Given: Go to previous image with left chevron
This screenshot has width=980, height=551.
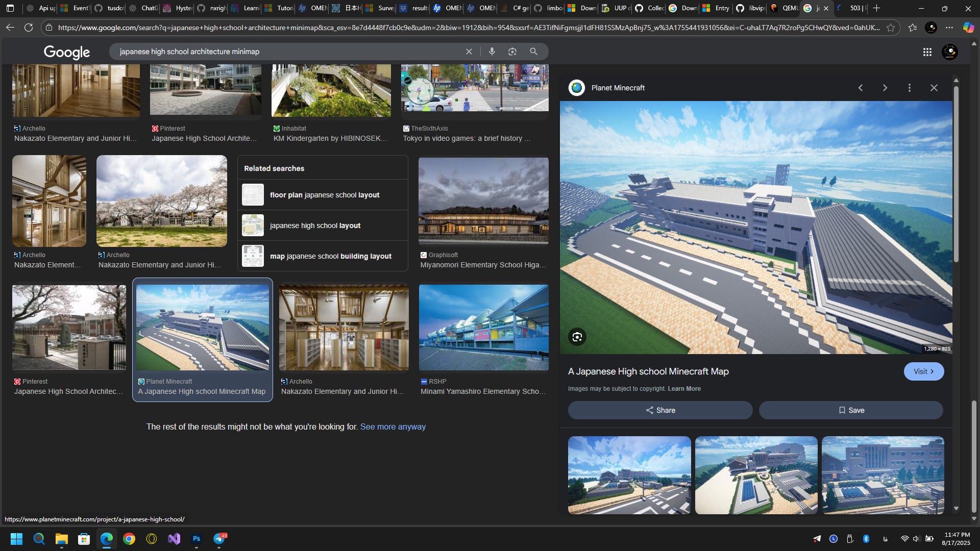Looking at the screenshot, I should pyautogui.click(x=860, y=88).
